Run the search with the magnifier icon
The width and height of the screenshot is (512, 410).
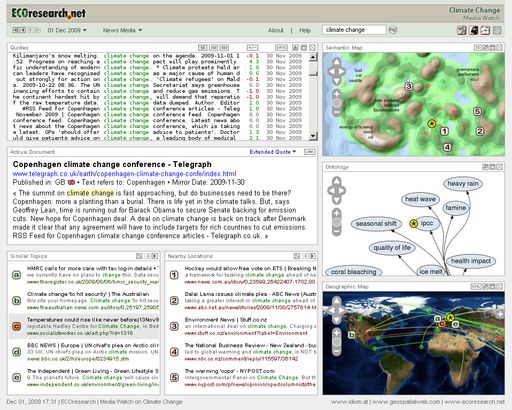click(393, 30)
